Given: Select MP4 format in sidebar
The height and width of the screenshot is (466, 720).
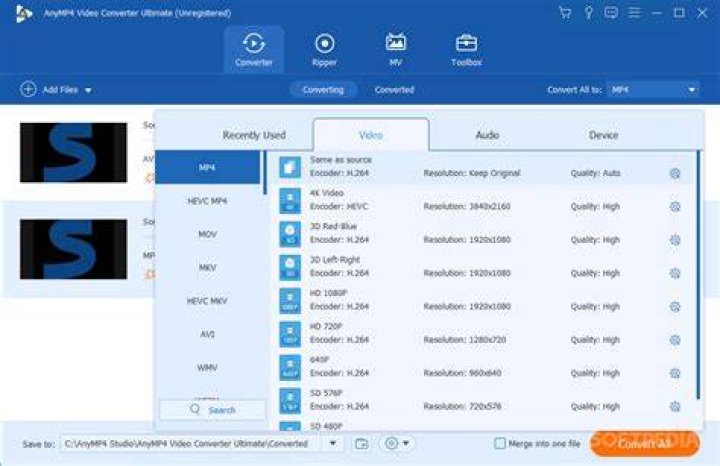Looking at the screenshot, I should point(207,168).
